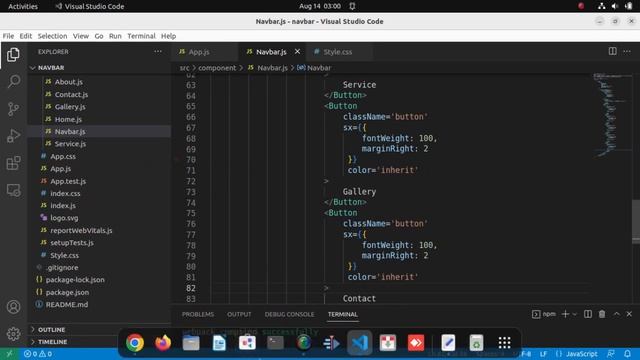Open editor more actions ellipsis

tap(627, 51)
